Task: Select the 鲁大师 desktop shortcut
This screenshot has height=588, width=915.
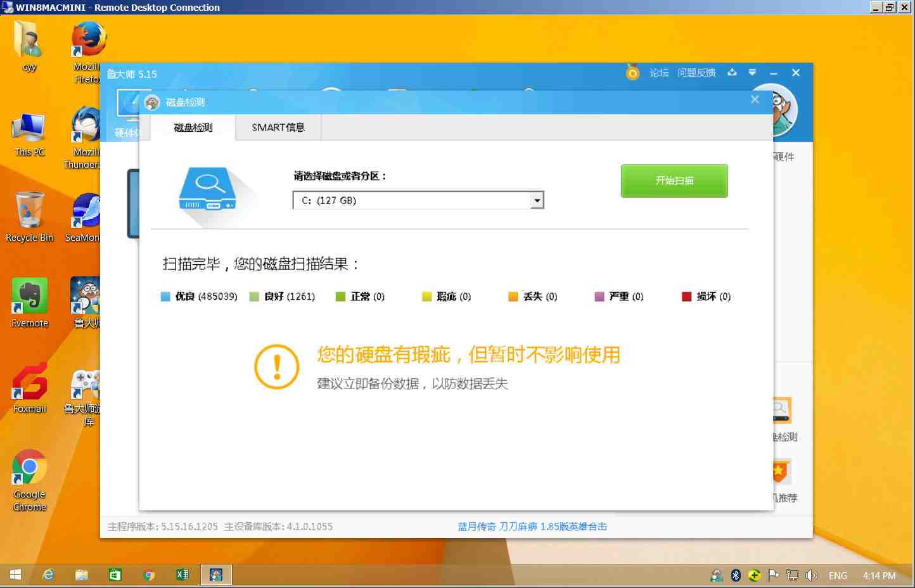Action: click(86, 303)
